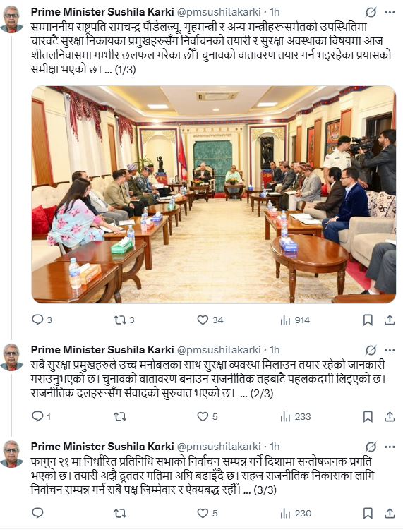Like the first tweet with 34 likes
The width and height of the screenshot is (403, 532).
[210, 320]
